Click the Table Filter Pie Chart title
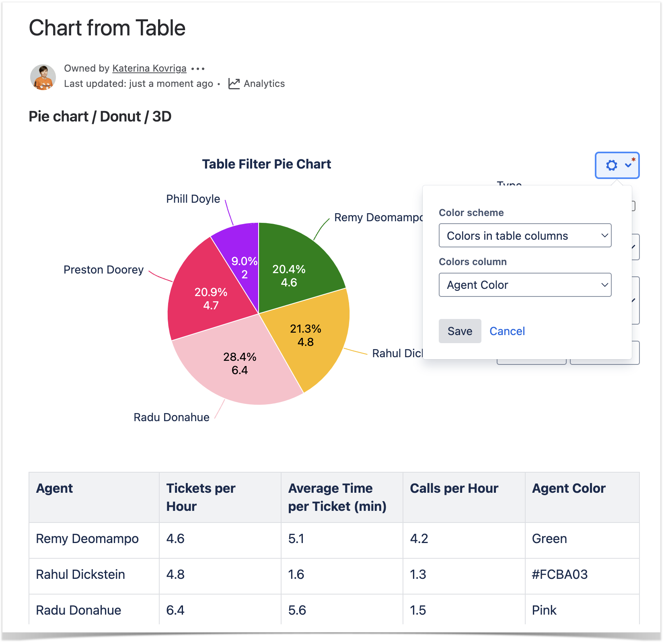The height and width of the screenshot is (644, 666). coord(266,164)
